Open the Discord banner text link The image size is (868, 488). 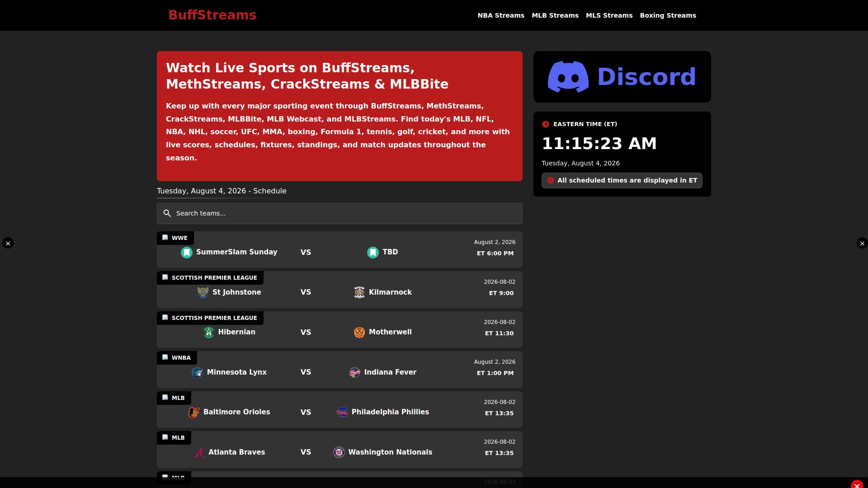coord(646,77)
